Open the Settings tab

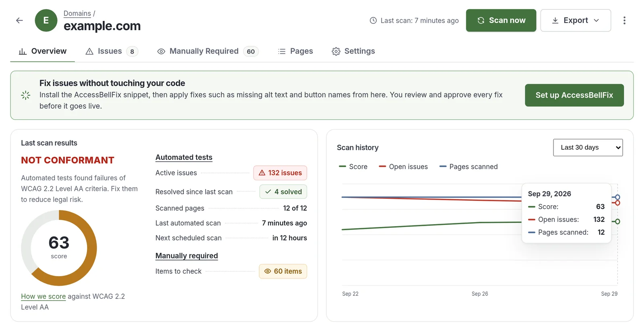coord(353,51)
